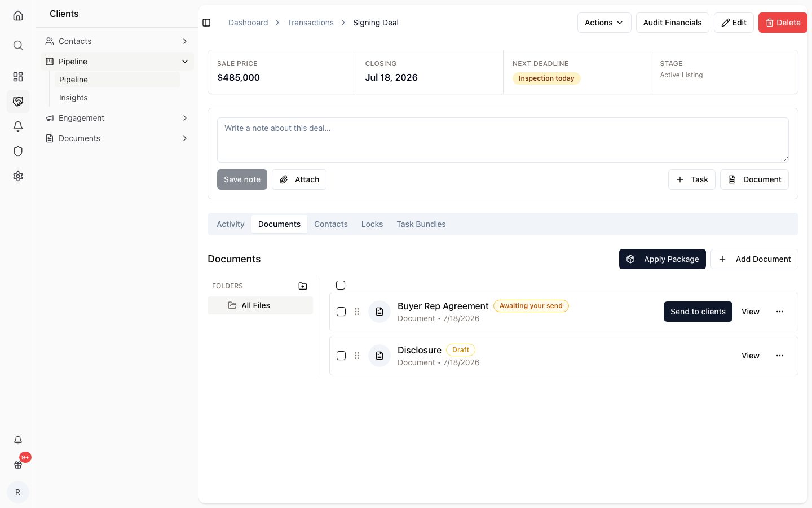The width and height of the screenshot is (812, 508).
Task: Click the drag handle for Buyer Rep Agreement
Action: pyautogui.click(x=357, y=312)
